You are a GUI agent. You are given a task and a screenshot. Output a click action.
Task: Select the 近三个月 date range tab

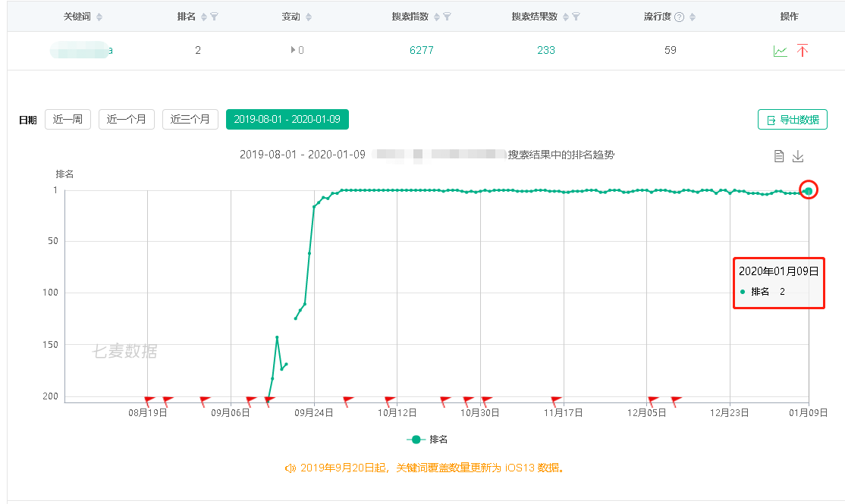pos(190,119)
